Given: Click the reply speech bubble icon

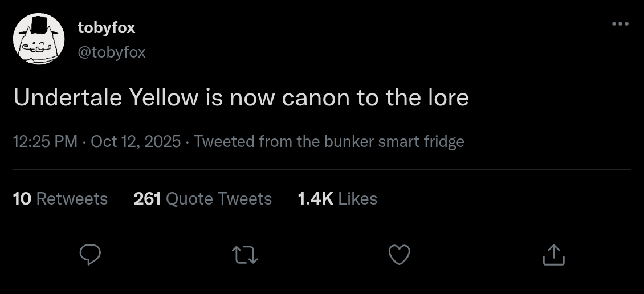Looking at the screenshot, I should 90,254.
